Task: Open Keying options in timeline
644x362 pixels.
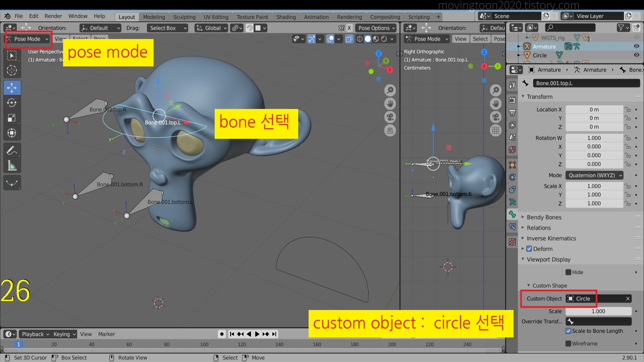Action: (64, 334)
